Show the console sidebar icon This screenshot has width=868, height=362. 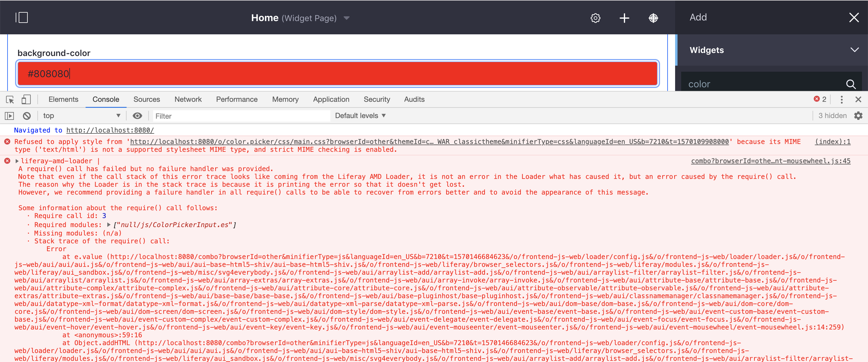[9, 116]
